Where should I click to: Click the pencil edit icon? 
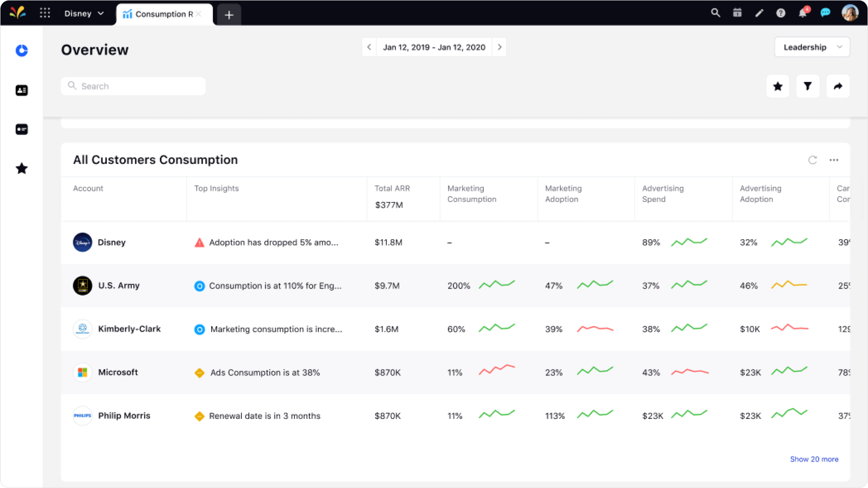tap(759, 13)
